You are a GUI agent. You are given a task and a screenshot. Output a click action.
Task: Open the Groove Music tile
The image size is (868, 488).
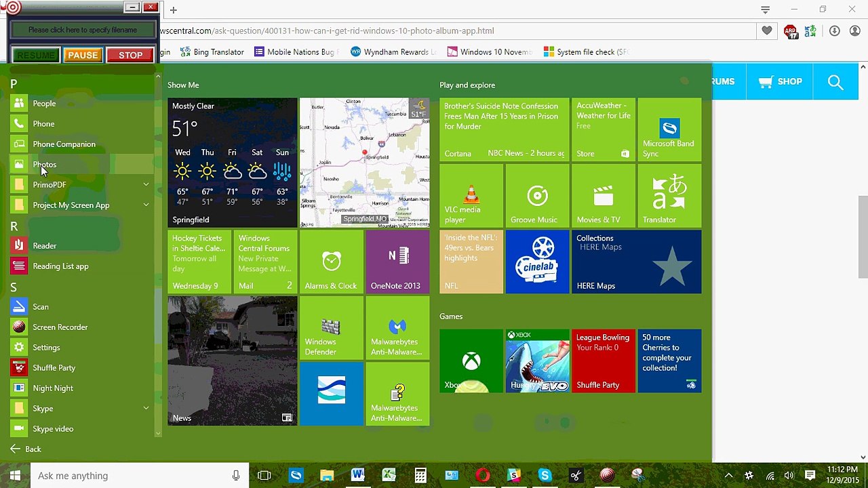[x=537, y=196]
